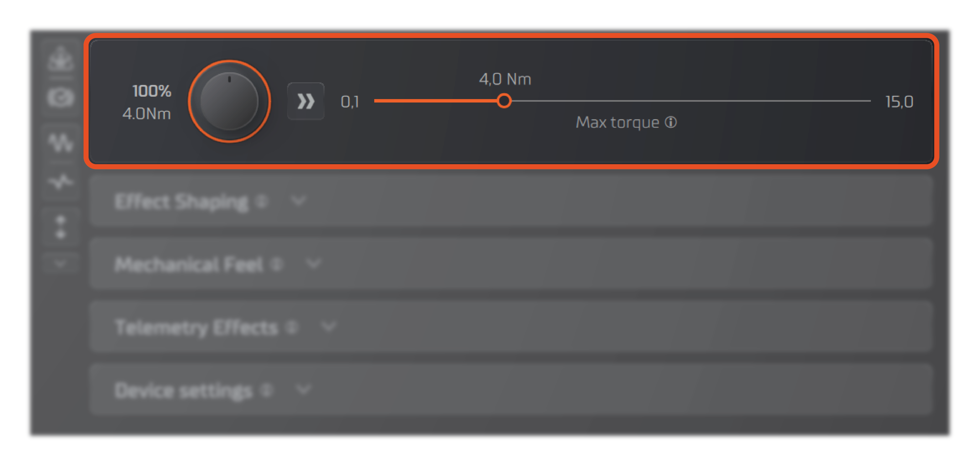The image size is (980, 466).
Task: Select the pulse line sidebar icon
Action: (x=60, y=182)
